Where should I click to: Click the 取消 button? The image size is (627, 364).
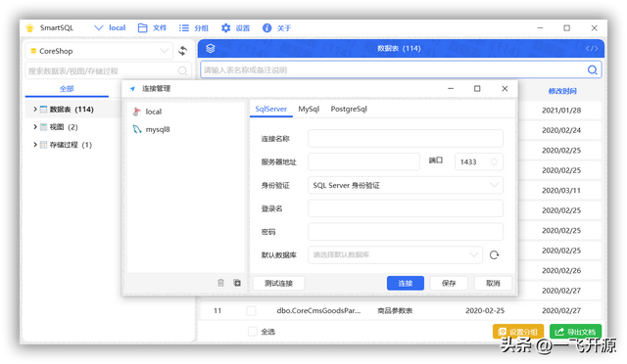pos(493,283)
